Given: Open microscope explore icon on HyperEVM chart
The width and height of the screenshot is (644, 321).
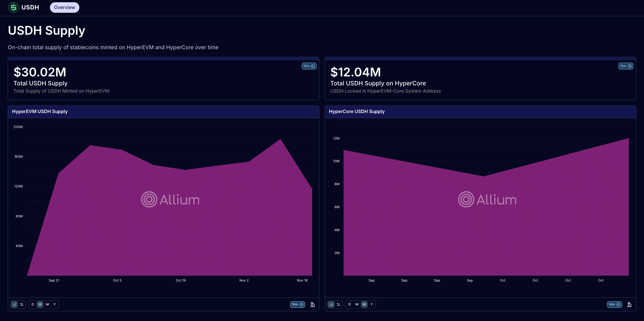Looking at the screenshot, I should [313, 304].
